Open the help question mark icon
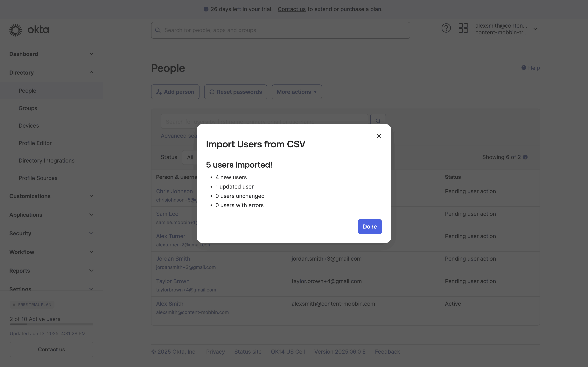The width and height of the screenshot is (588, 367). click(x=446, y=28)
